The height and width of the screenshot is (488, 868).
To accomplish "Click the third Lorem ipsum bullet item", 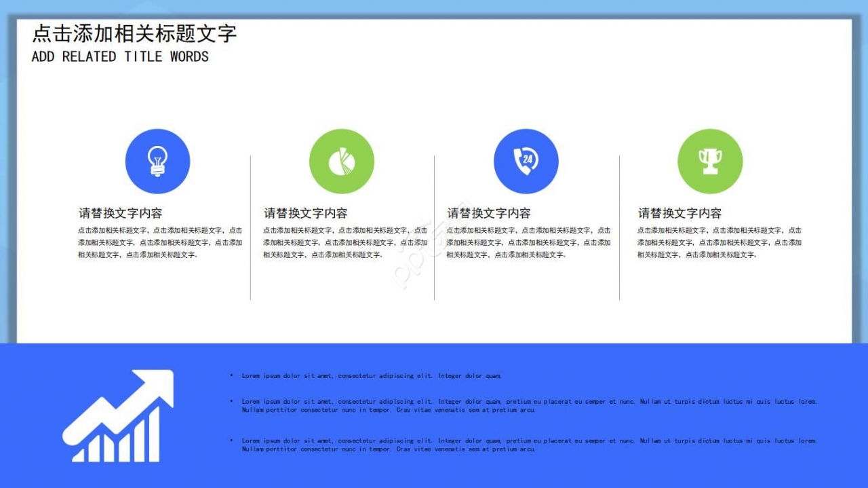I will (x=529, y=445).
